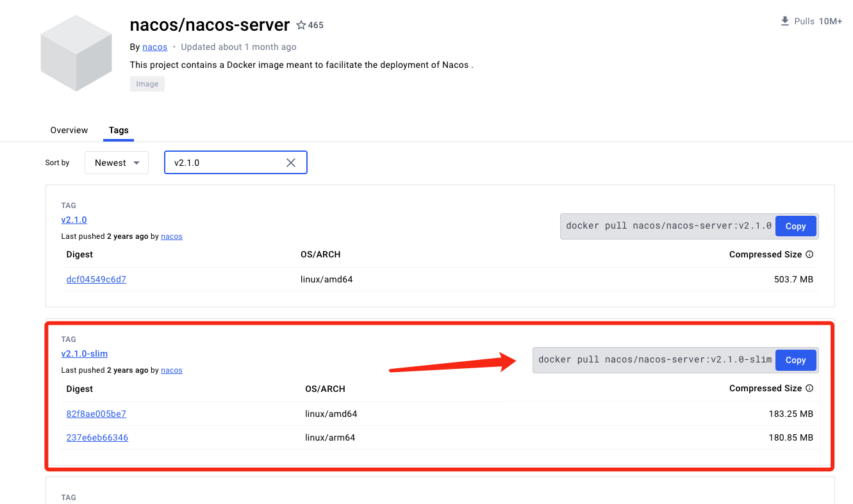This screenshot has width=853, height=504.
Task: Open the nacos publisher link under title
Action: point(154,47)
